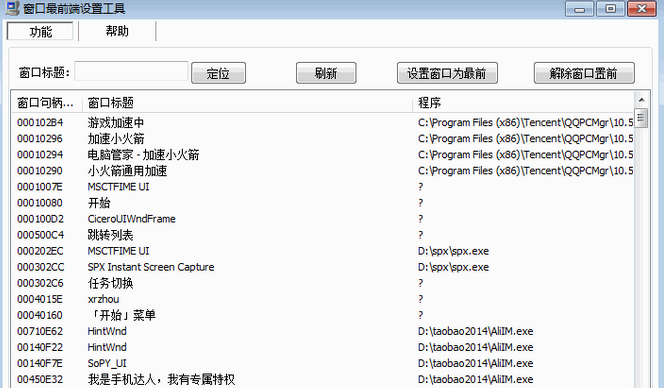The height and width of the screenshot is (388, 664).
Task: Click the 定位 button
Action: [218, 73]
